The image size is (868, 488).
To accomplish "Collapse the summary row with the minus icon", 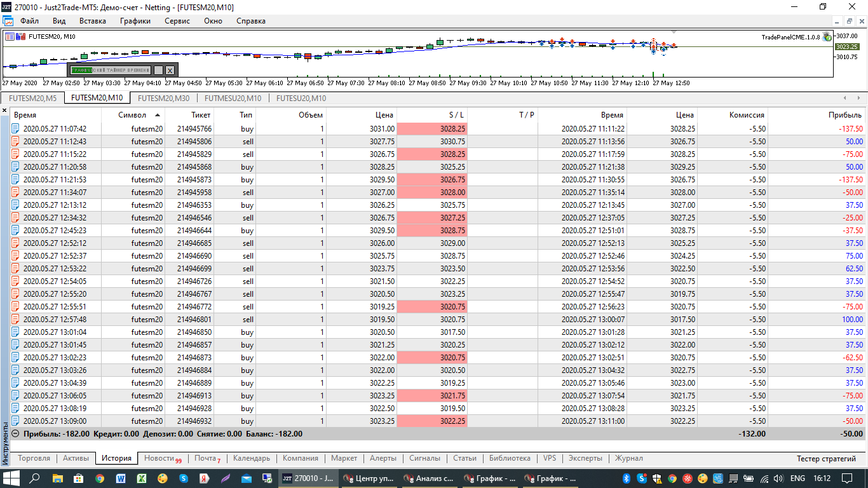I will pyautogui.click(x=15, y=433).
